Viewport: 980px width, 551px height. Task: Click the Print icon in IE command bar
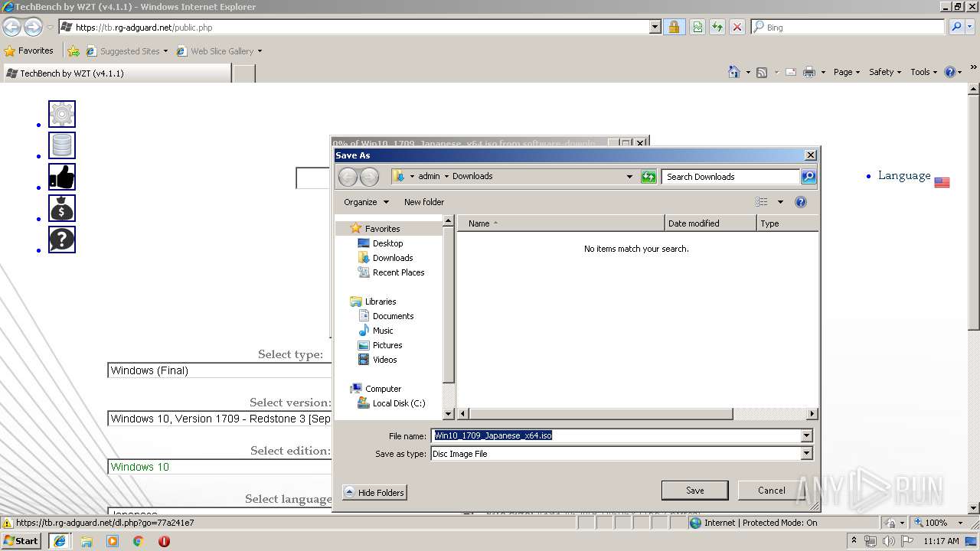click(809, 72)
